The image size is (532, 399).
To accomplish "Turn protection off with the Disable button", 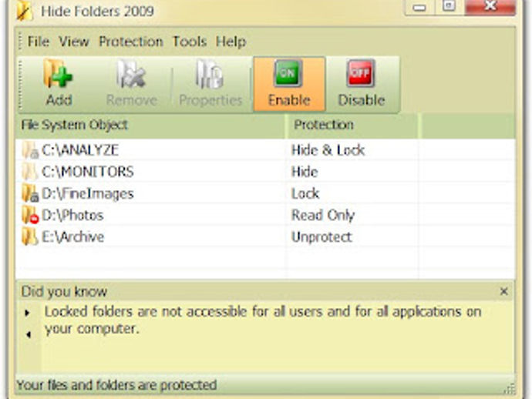I will tap(362, 84).
